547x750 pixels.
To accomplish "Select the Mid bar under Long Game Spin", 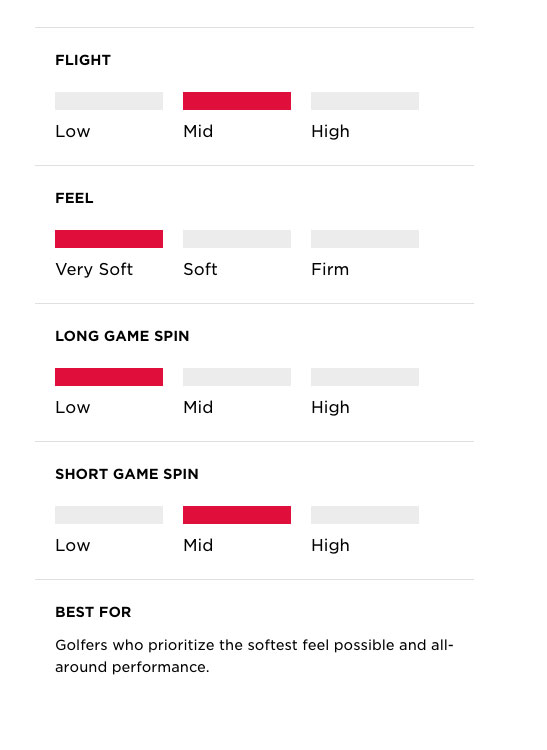I will click(237, 377).
